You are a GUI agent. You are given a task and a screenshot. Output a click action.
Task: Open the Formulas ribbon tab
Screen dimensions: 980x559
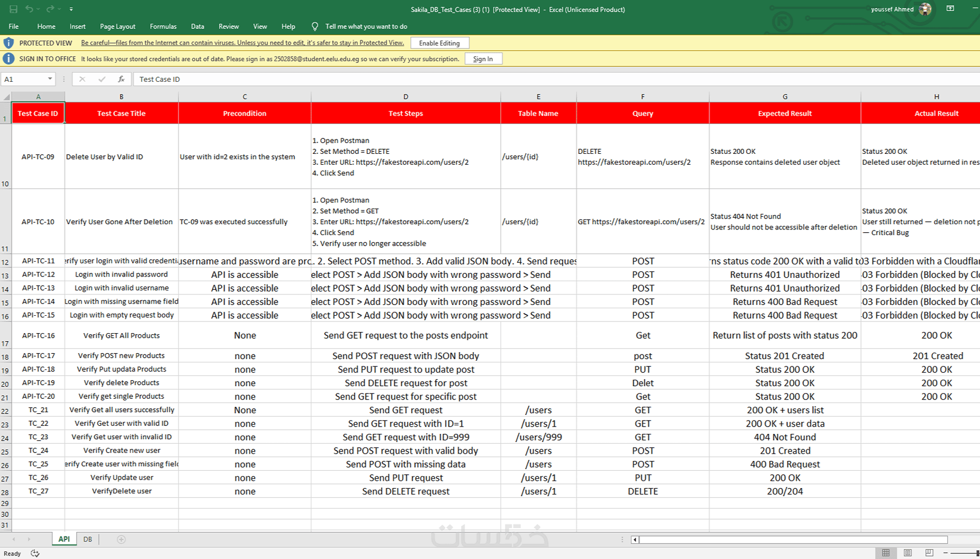point(163,27)
